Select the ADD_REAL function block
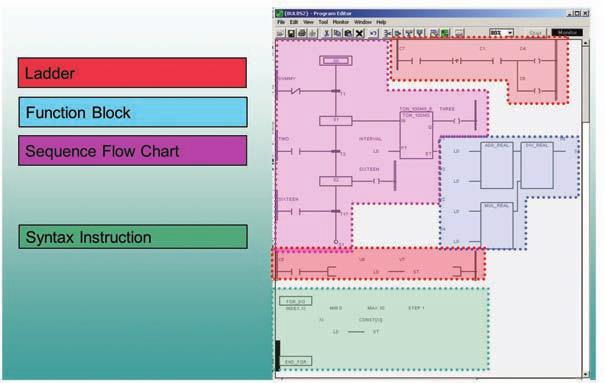 (x=497, y=165)
